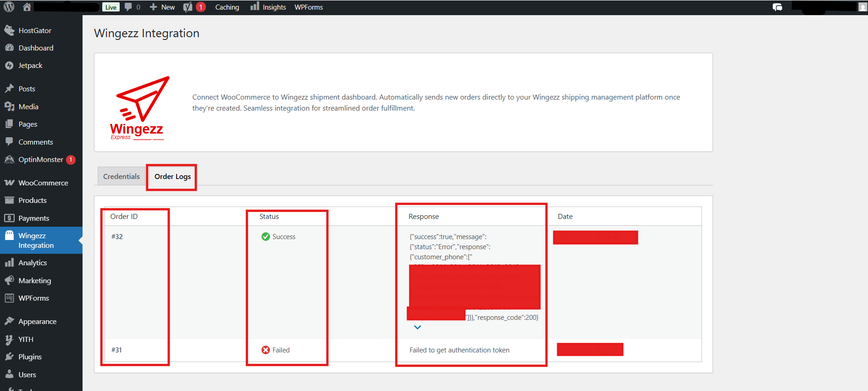This screenshot has height=391, width=868.
Task: Open the chat bubbles icon in admin bar
Action: pyautogui.click(x=777, y=7)
